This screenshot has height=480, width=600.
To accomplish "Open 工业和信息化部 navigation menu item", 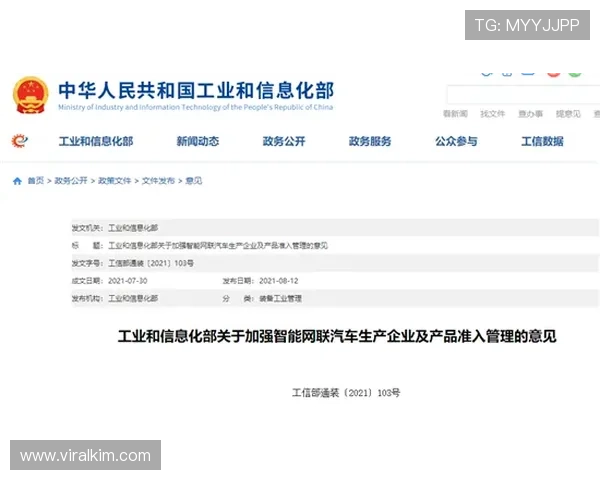I will pos(96,141).
